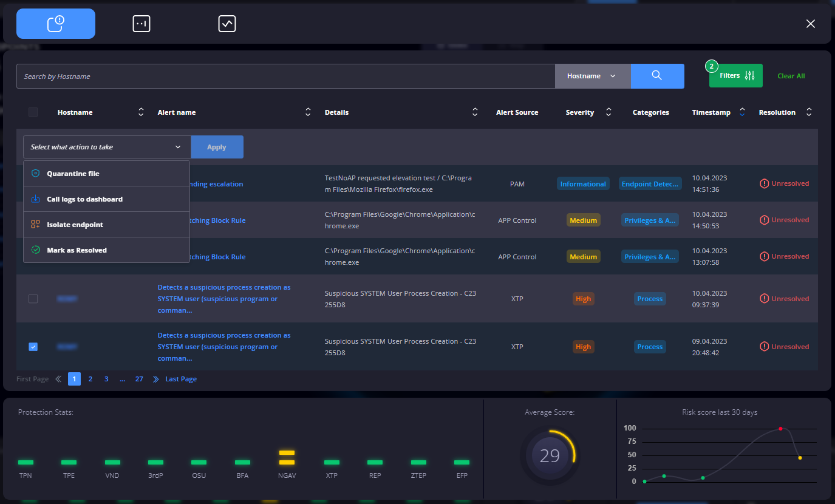
Task: Click the High severity badge at 09:37:39
Action: pyautogui.click(x=583, y=299)
